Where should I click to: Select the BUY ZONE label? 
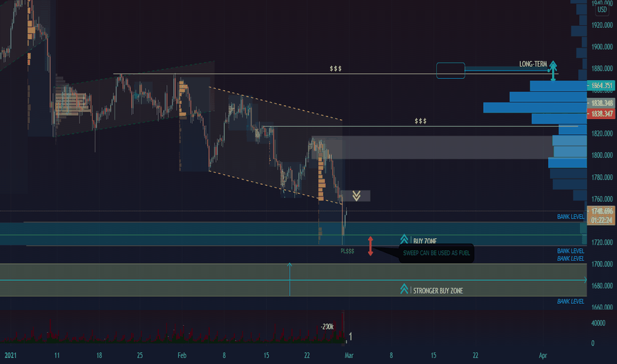click(x=425, y=241)
